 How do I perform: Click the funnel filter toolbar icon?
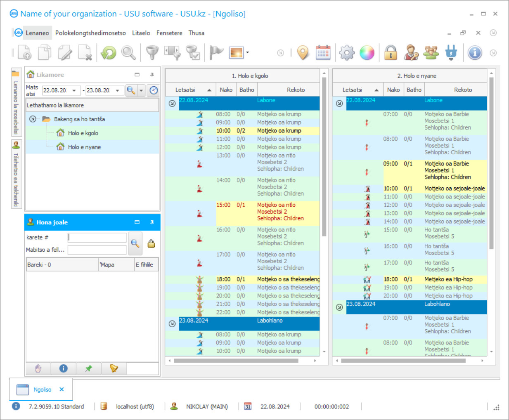(152, 53)
